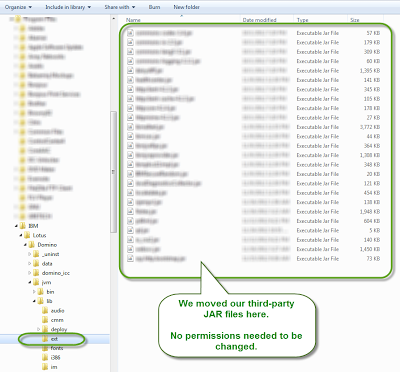Viewport: 400px width, 372px height.
Task: Click the 27 KB size cell
Action: coord(373,118)
